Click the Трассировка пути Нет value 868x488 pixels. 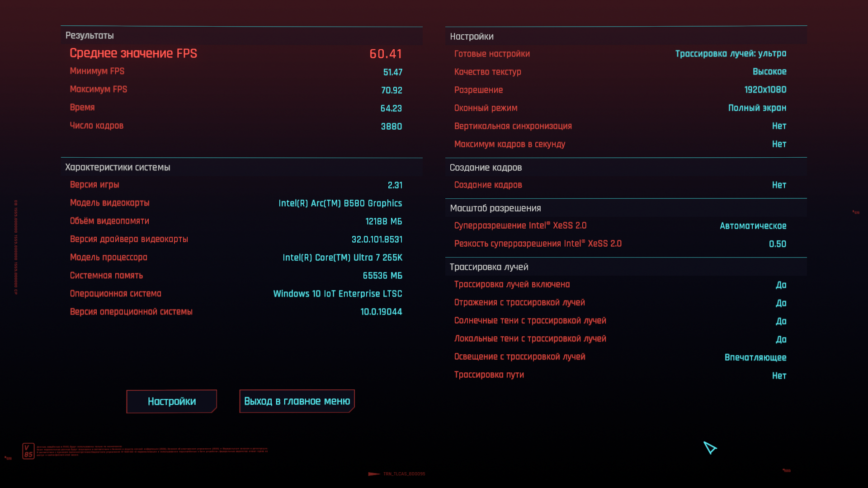[778, 375]
